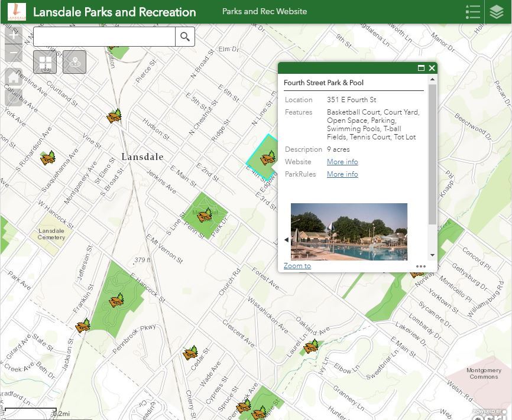Screen dimensions: 512x420
Task: Select park marker near Cedar St
Action: [x=190, y=353]
